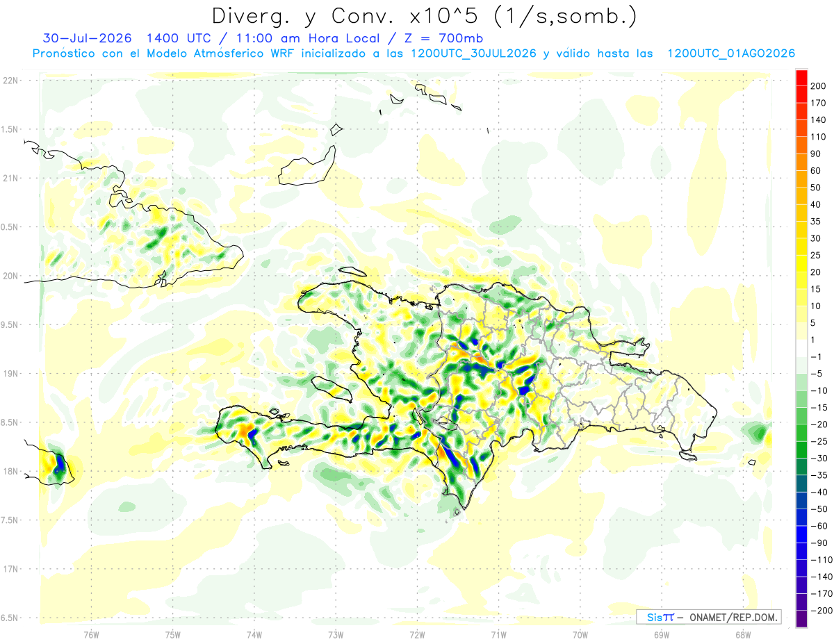Viewport: 834px width, 644px height.
Task: Click the '0.5N' latitude label
Action: [10, 227]
